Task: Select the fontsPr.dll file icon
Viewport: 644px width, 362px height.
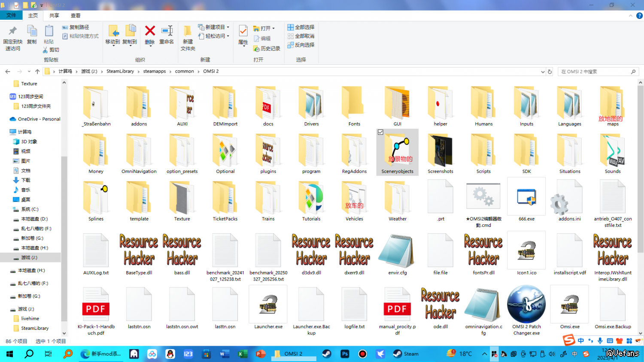Action: [x=483, y=250]
